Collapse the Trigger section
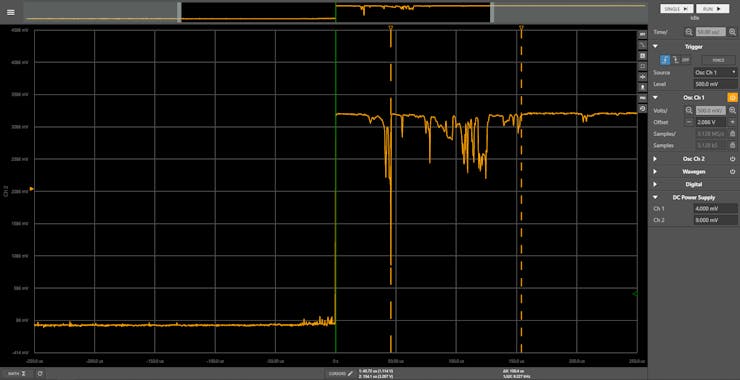The height and width of the screenshot is (380, 740). pos(655,47)
